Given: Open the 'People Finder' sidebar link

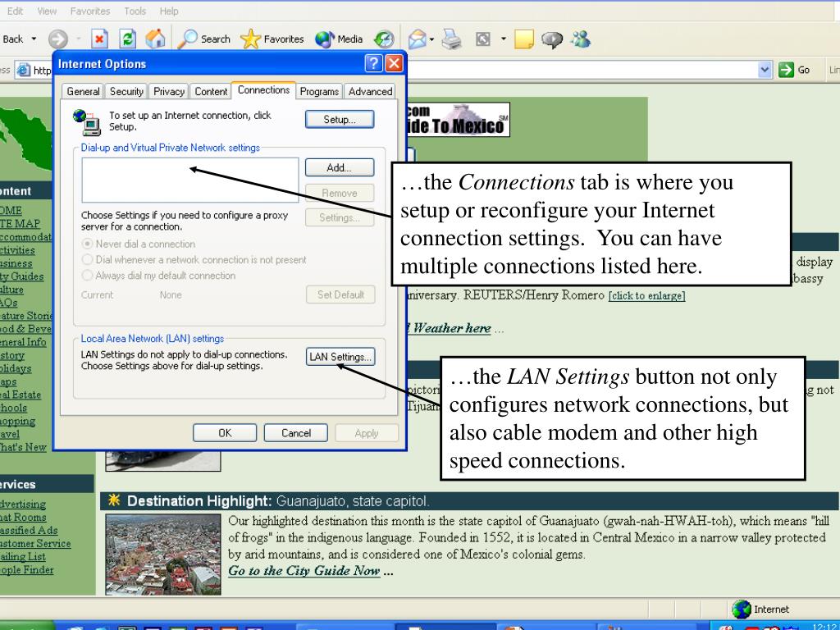Looking at the screenshot, I should (27, 569).
